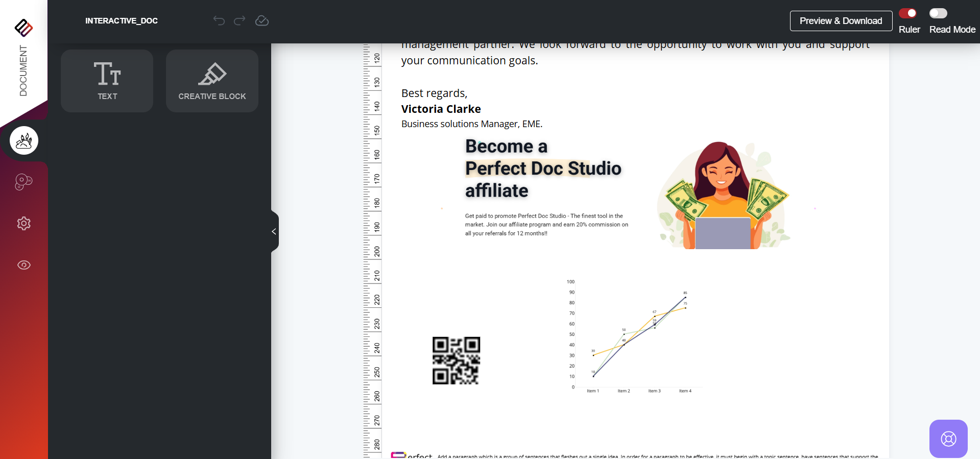The image size is (980, 459).
Task: Select the INTERACTIVE_DOC document title
Action: tap(122, 21)
